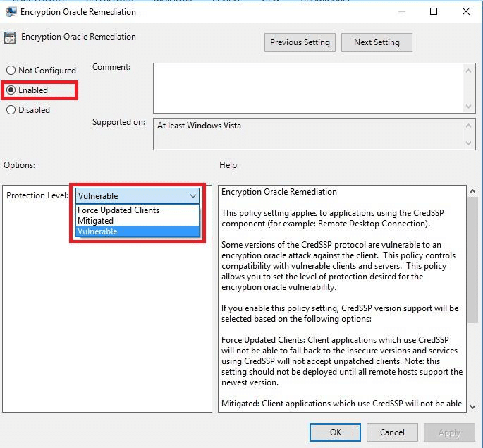This screenshot has height=448, width=483.
Task: Go to Previous Setting
Action: [300, 42]
